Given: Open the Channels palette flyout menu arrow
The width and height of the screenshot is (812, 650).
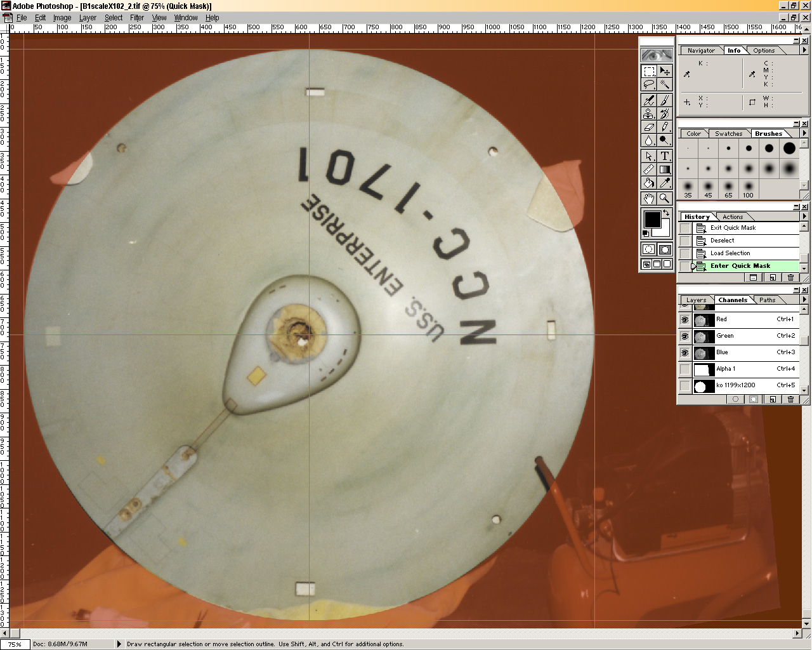Looking at the screenshot, I should coord(804,300).
